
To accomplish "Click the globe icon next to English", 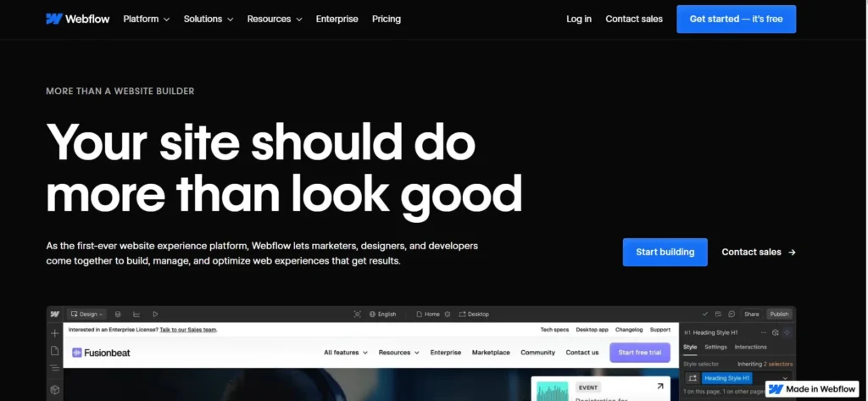I will click(x=373, y=314).
